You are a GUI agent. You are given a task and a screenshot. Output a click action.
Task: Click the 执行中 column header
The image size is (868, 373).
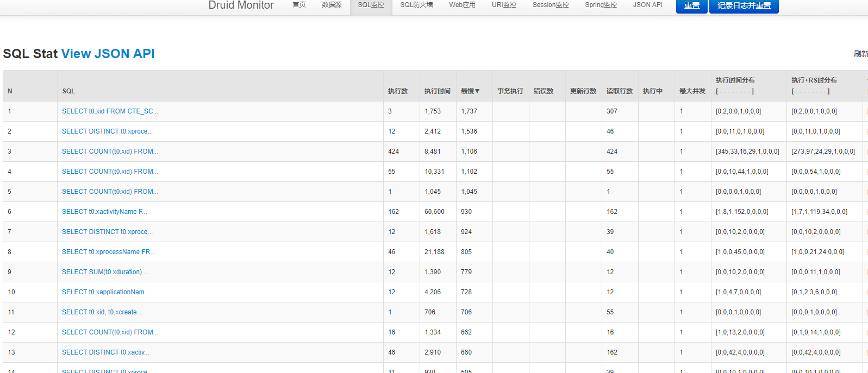[653, 91]
